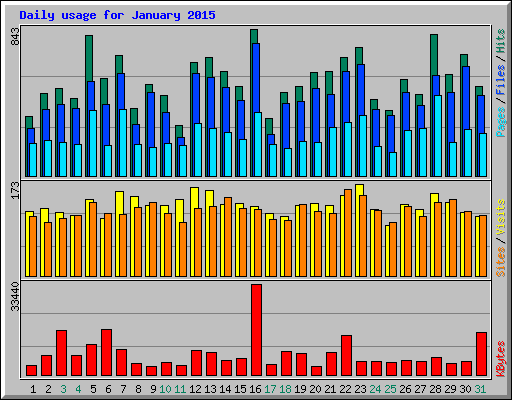Click day label 22 on the x-axis

pos(345,389)
